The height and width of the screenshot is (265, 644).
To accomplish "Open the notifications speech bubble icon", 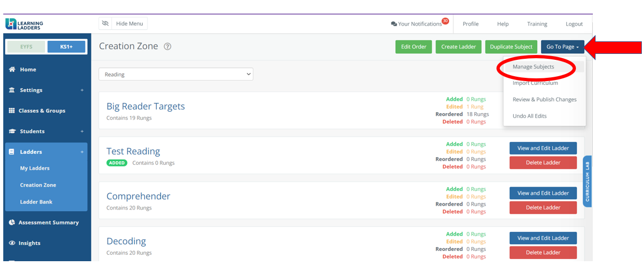I will 394,24.
